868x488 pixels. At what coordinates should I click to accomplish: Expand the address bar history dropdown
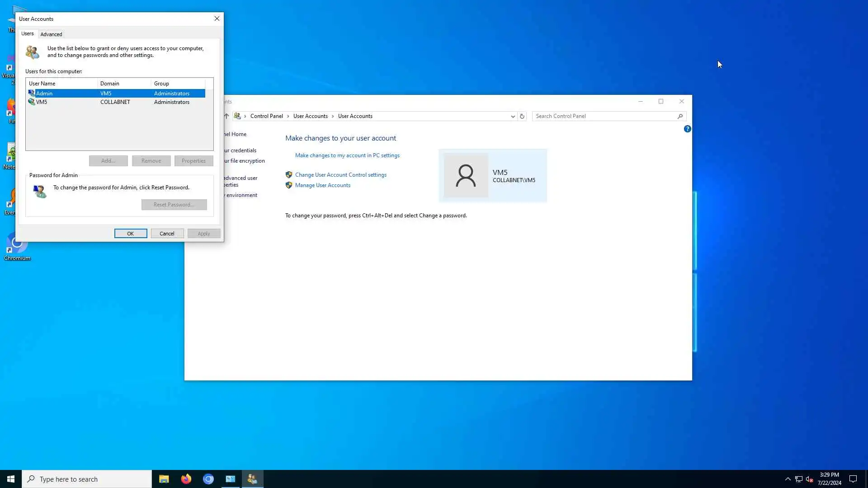[513, 116]
